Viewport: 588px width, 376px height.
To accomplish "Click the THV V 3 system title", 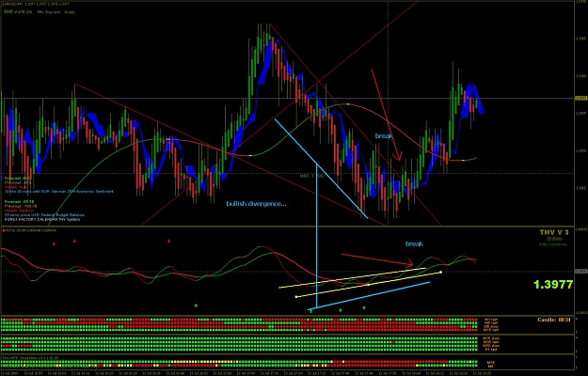I will 554,232.
